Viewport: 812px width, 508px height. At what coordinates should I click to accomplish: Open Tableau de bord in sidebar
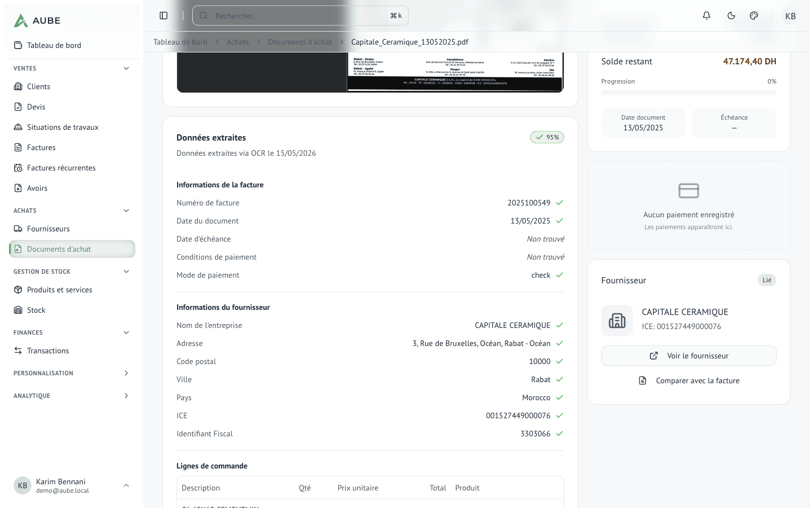(x=72, y=45)
